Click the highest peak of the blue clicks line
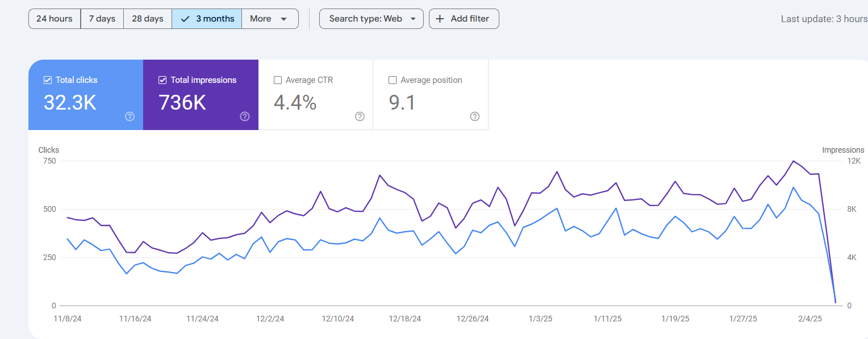Screen dimensions: 868x339 coord(794,187)
